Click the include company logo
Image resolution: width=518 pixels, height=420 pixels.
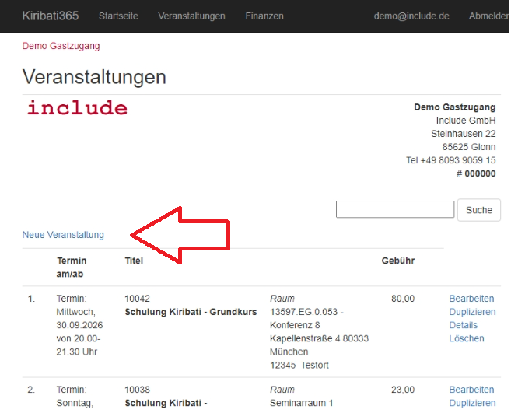point(77,108)
